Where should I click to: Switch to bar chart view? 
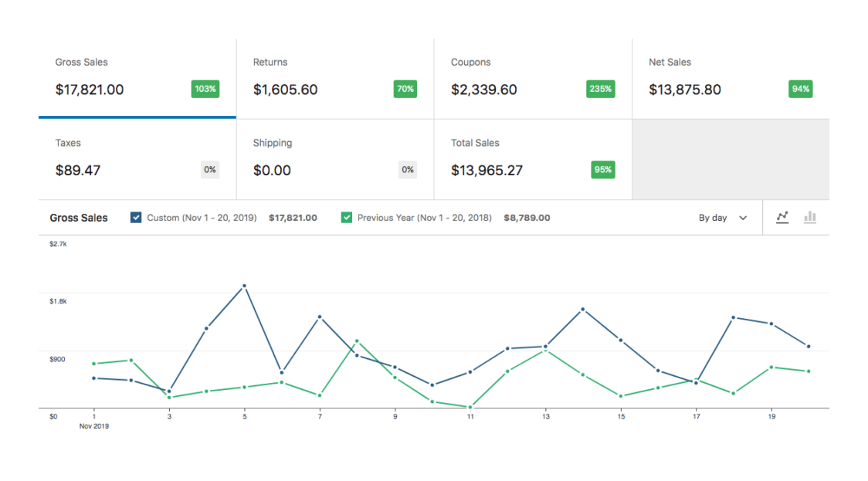(809, 218)
